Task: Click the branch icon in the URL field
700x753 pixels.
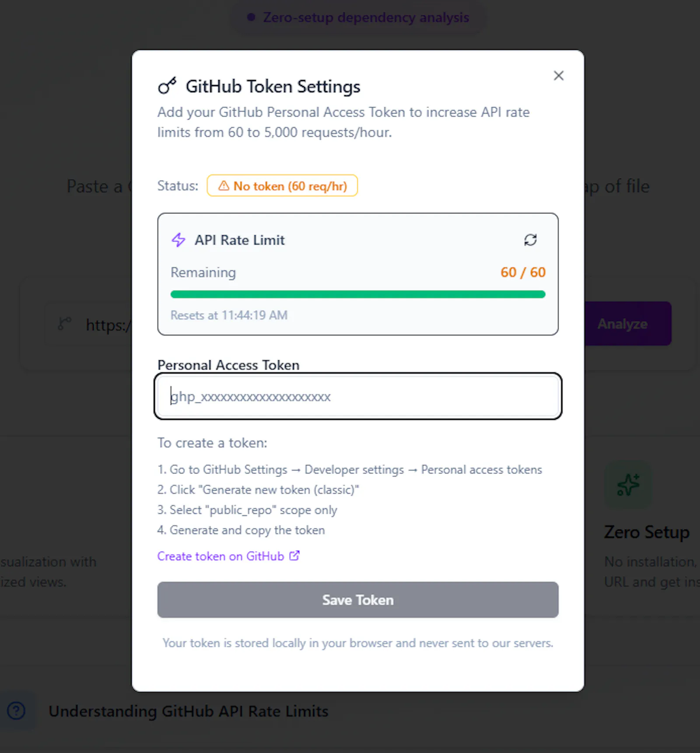Action: click(65, 324)
